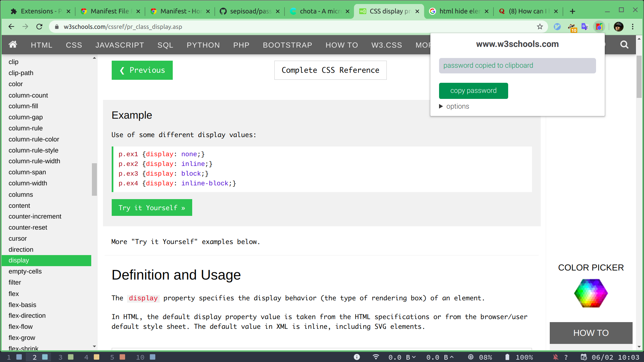Expand the options disclosure triangle
The height and width of the screenshot is (362, 644).
[441, 106]
